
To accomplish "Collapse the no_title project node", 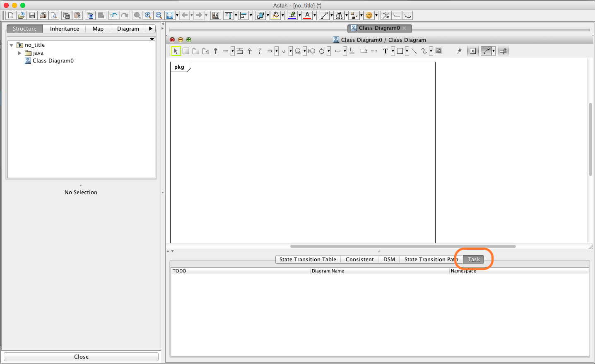I will click(x=12, y=45).
